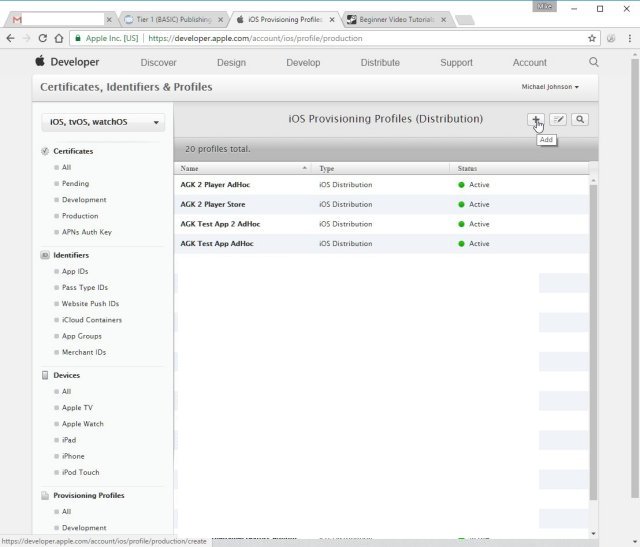Open the Distribute menu in the header
640x547 pixels.
pos(380,62)
